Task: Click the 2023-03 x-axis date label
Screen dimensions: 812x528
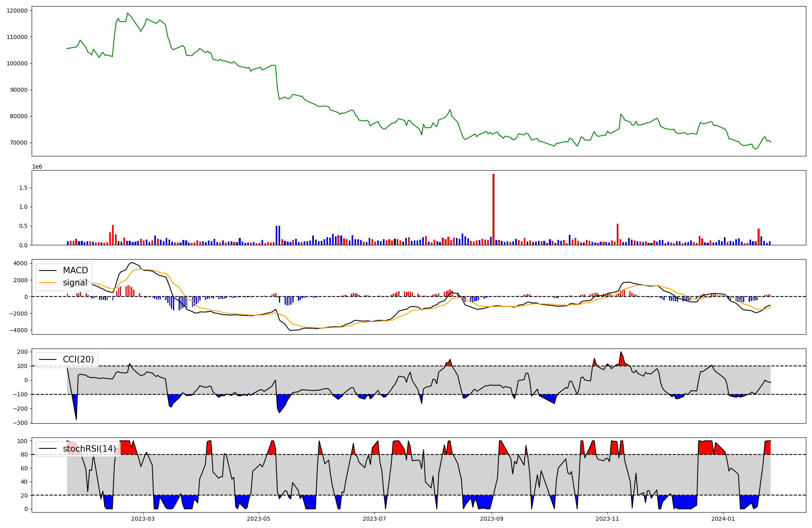Action: 143,519
